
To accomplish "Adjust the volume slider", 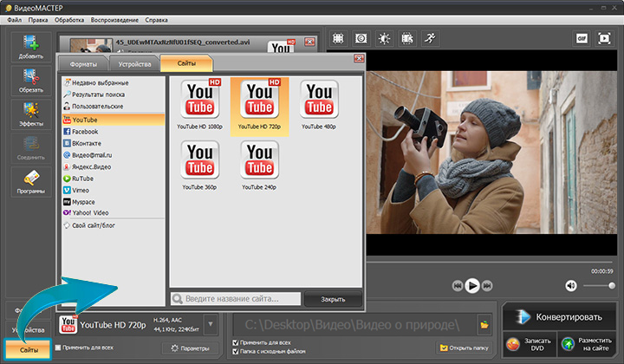I will tap(598, 286).
